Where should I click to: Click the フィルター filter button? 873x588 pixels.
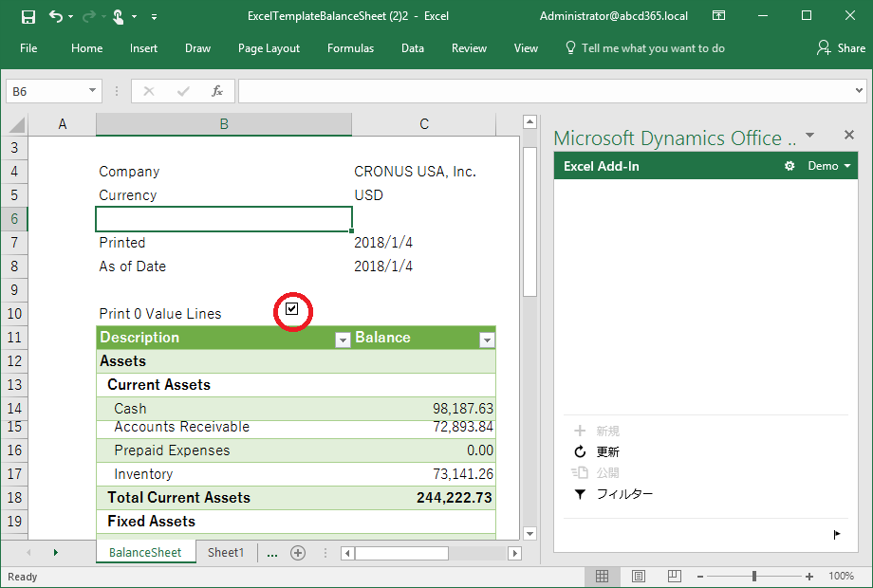613,494
